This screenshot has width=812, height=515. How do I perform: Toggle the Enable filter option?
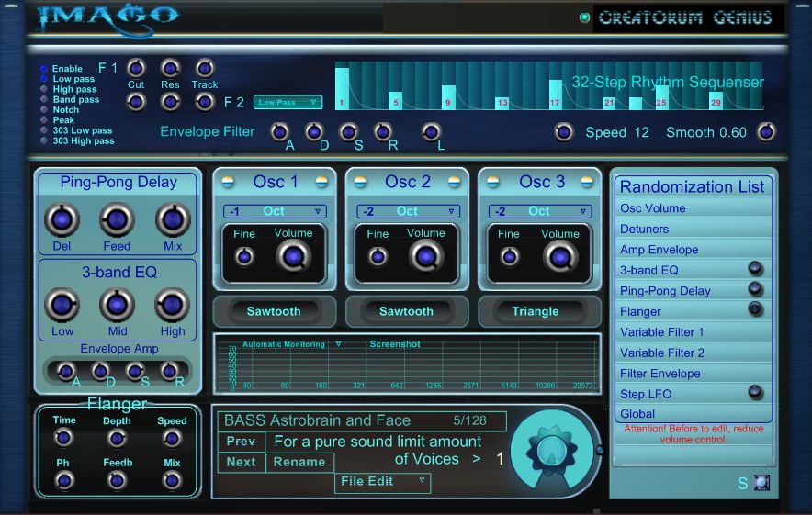(44, 69)
